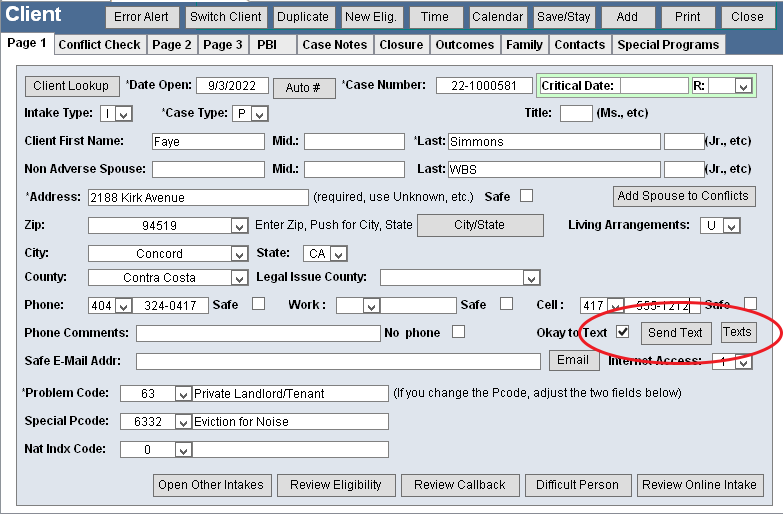This screenshot has width=783, height=514.
Task: Open the Contacts tab
Action: (580, 45)
